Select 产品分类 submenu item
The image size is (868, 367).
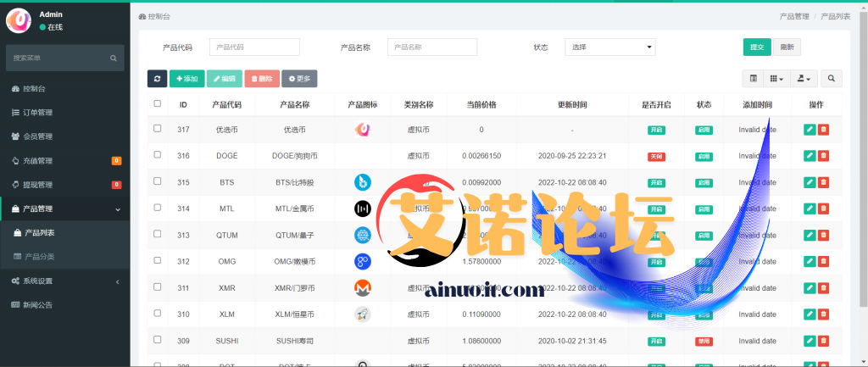(x=64, y=257)
